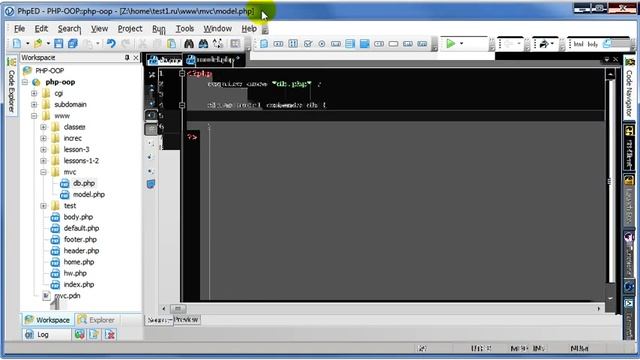Image resolution: width=640 pixels, height=360 pixels.
Task: Switch to the db.php editor tab
Action: point(164,60)
